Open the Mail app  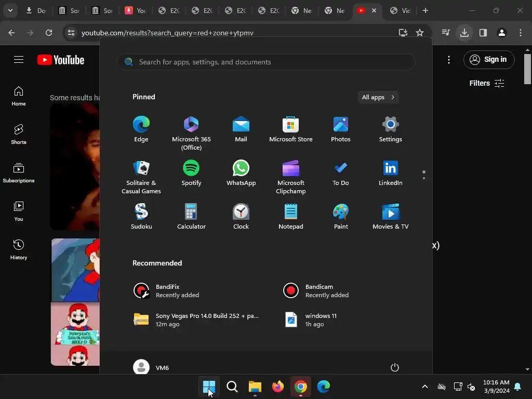pos(241,129)
